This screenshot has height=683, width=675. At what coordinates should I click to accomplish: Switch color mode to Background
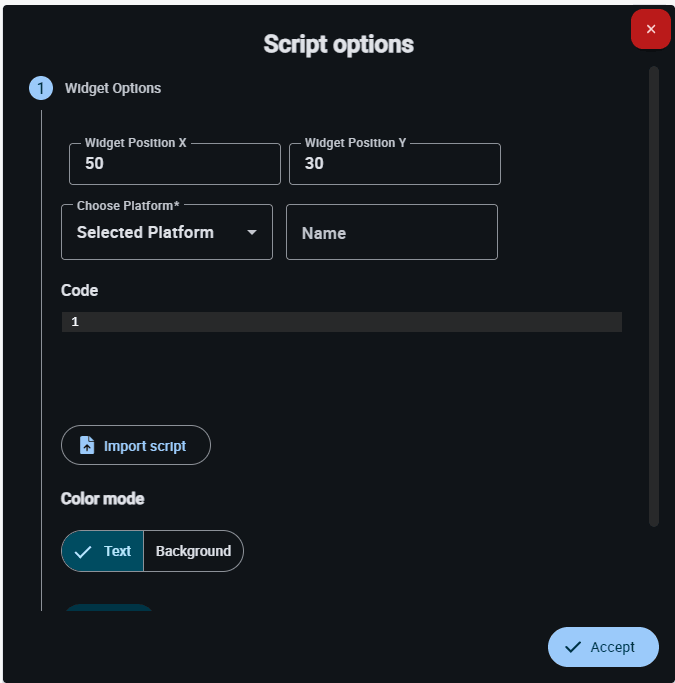[x=193, y=551]
